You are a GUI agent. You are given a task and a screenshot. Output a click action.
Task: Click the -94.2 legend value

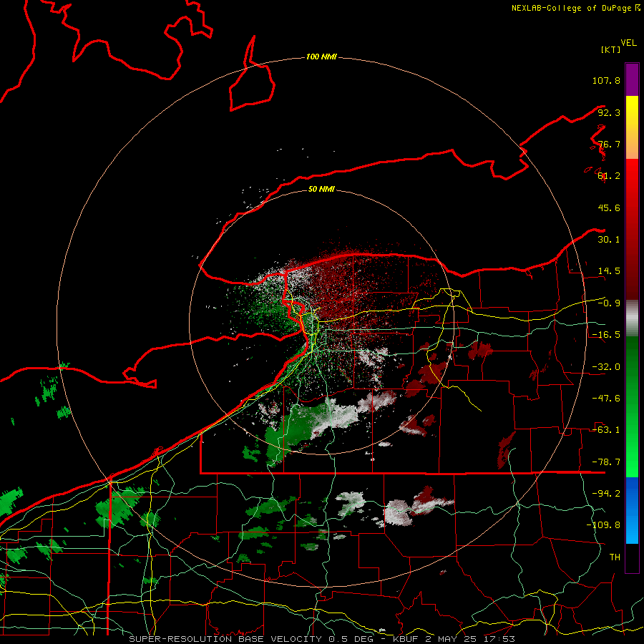[x=606, y=494]
